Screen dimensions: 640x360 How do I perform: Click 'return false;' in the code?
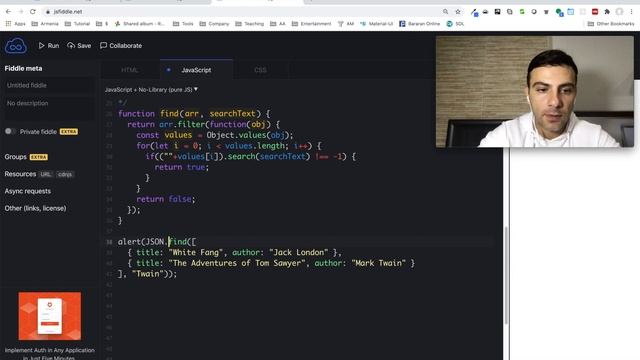tap(166, 199)
